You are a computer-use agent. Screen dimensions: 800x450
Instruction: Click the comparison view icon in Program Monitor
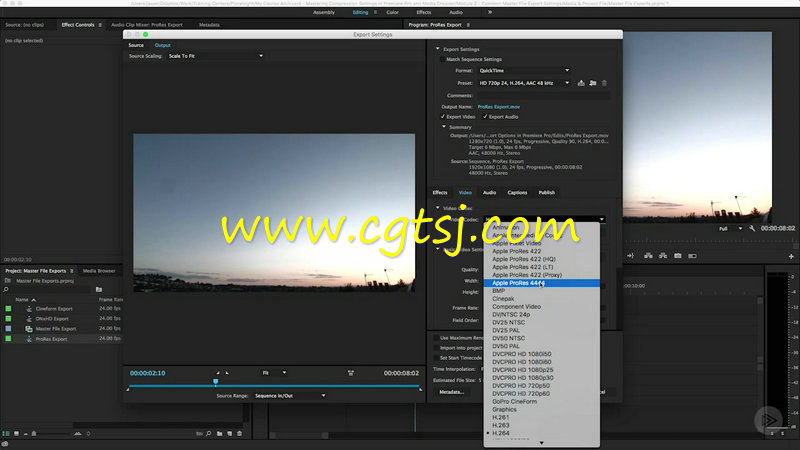[692, 256]
